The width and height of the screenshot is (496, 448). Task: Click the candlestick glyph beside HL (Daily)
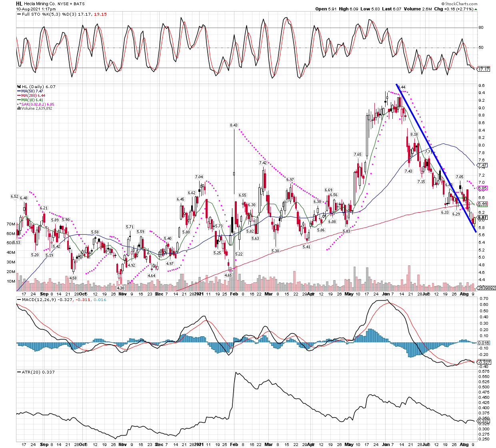(19, 86)
